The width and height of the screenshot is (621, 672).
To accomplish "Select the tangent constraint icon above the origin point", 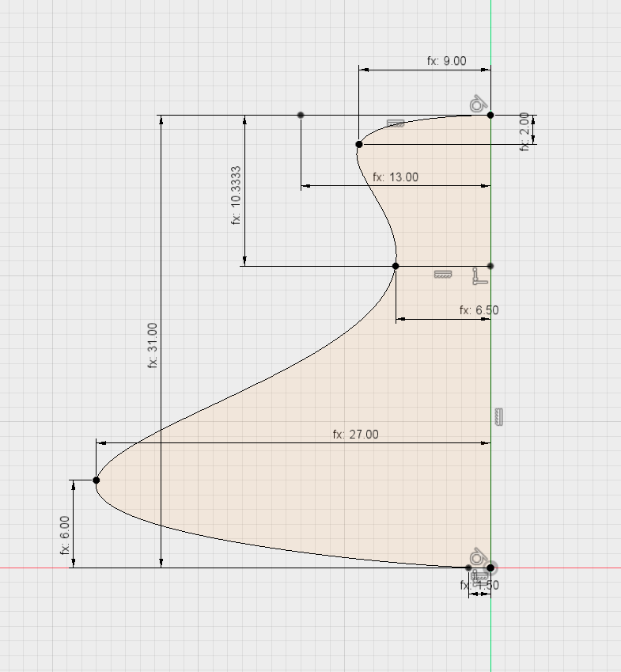I will tap(478, 557).
